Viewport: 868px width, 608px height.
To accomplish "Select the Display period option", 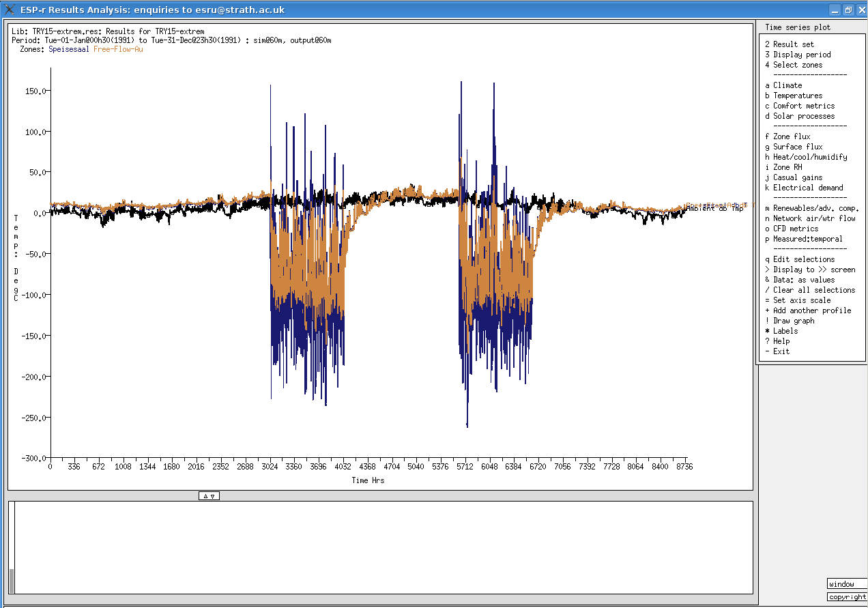I will [x=798, y=55].
